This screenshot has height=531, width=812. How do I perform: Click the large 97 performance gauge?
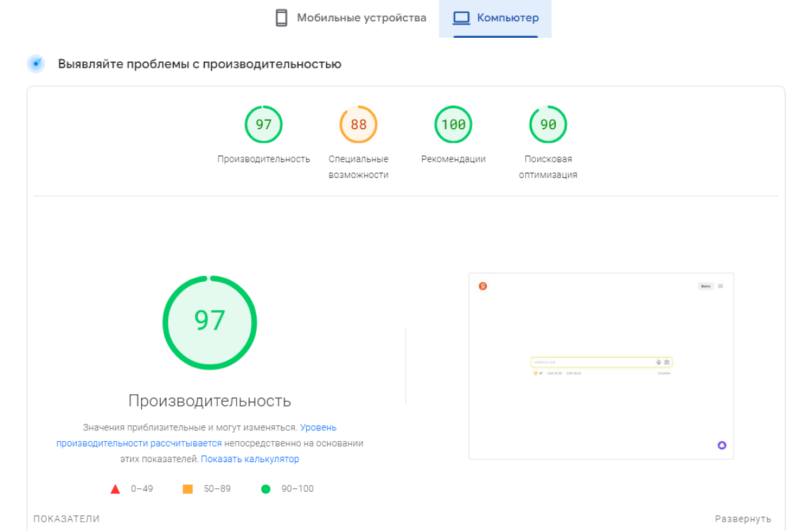[x=210, y=322]
